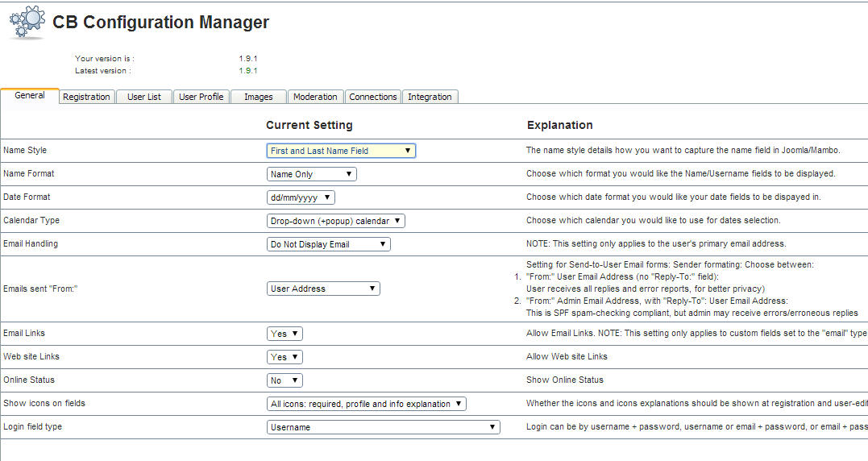The height and width of the screenshot is (461, 868).
Task: Click the CB Configuration Manager heading
Action: [160, 22]
